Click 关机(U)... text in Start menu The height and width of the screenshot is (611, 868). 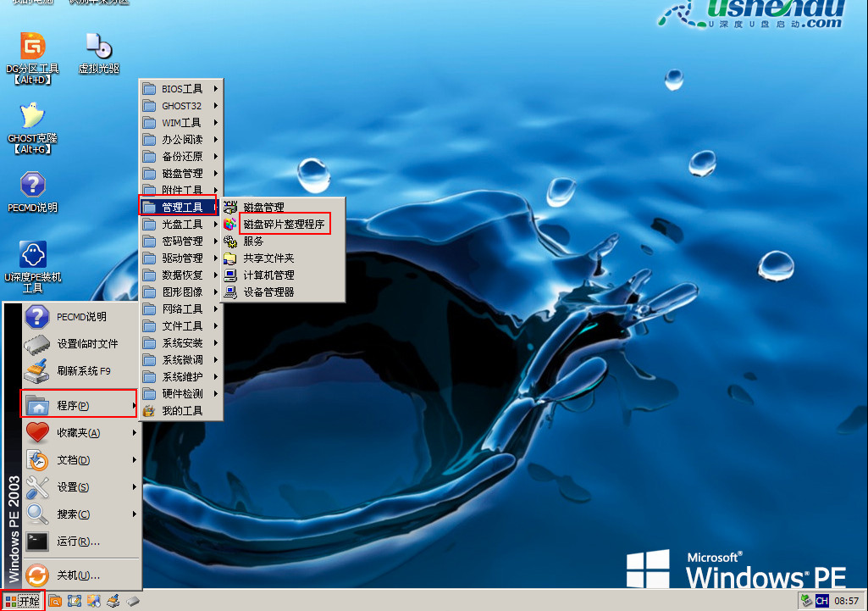[79, 575]
